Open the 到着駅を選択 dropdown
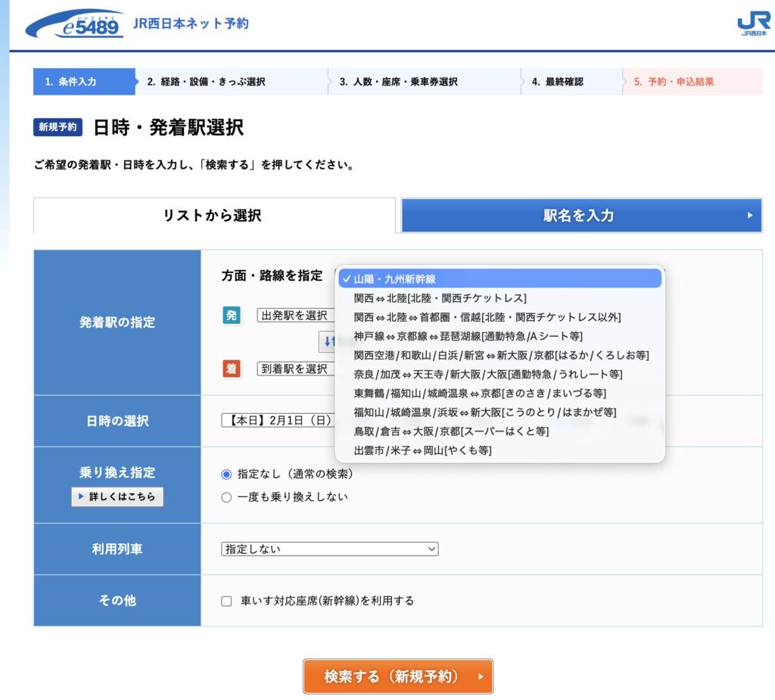Image resolution: width=775 pixels, height=700 pixels. coord(295,369)
